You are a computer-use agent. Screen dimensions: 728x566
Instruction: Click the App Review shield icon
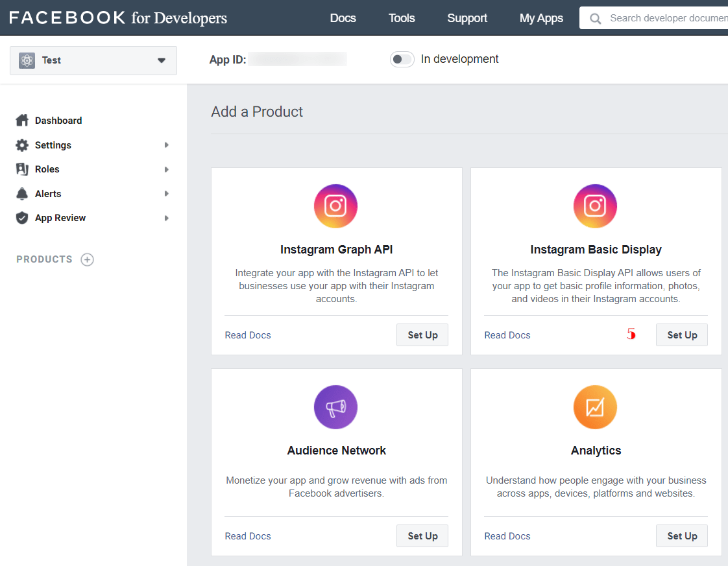coord(22,218)
